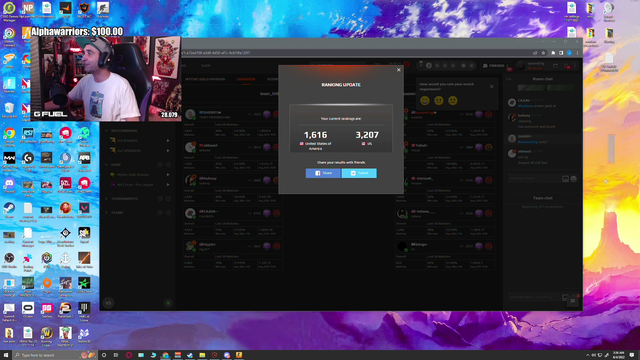This screenshot has width=640, height=360.
Task: Collapse the Hubs section
Action: [106, 164]
